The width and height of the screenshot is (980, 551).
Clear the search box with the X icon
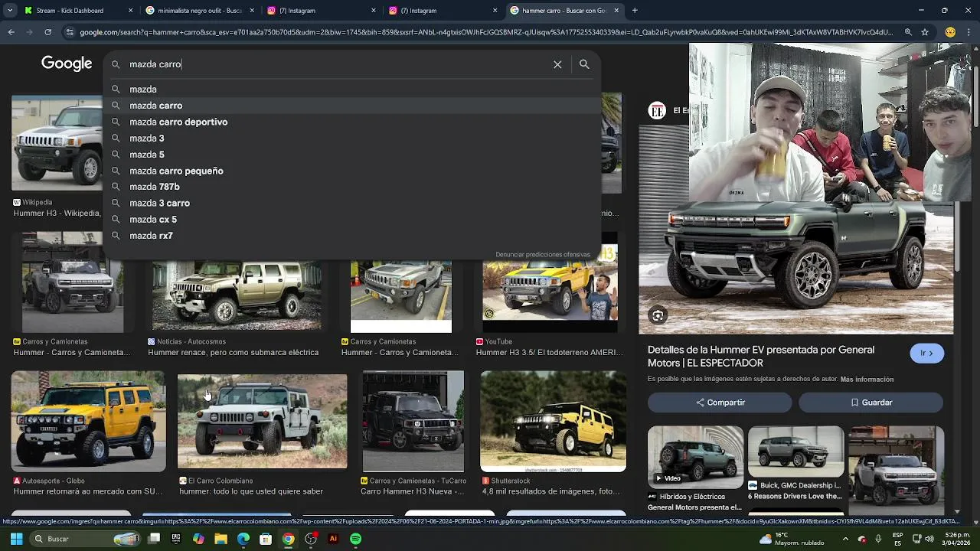tap(557, 64)
